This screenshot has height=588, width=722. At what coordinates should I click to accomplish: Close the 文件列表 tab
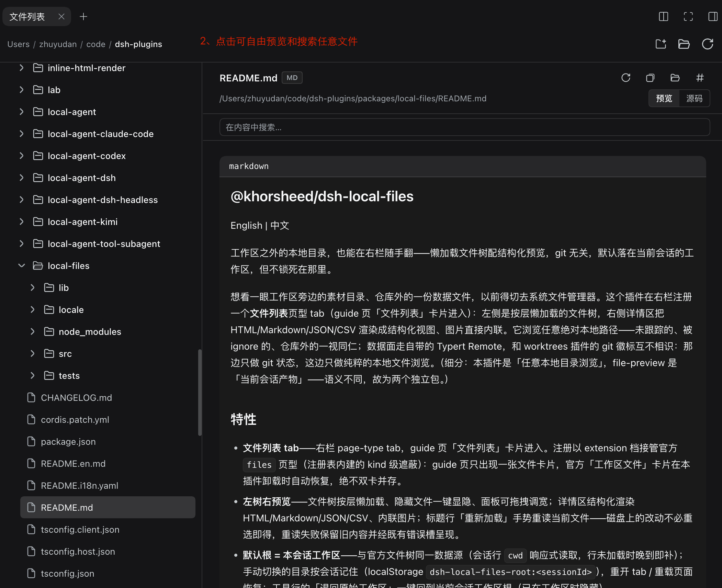[61, 16]
